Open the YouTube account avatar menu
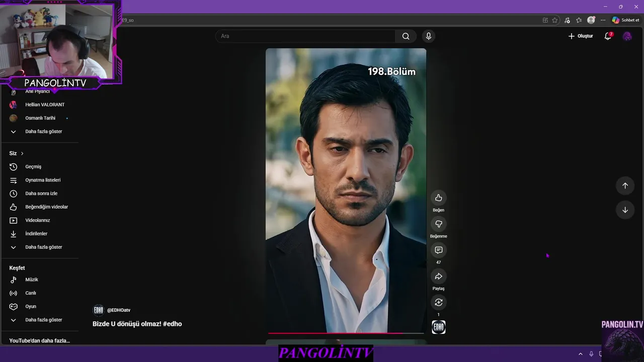This screenshot has width=644, height=362. point(627,36)
